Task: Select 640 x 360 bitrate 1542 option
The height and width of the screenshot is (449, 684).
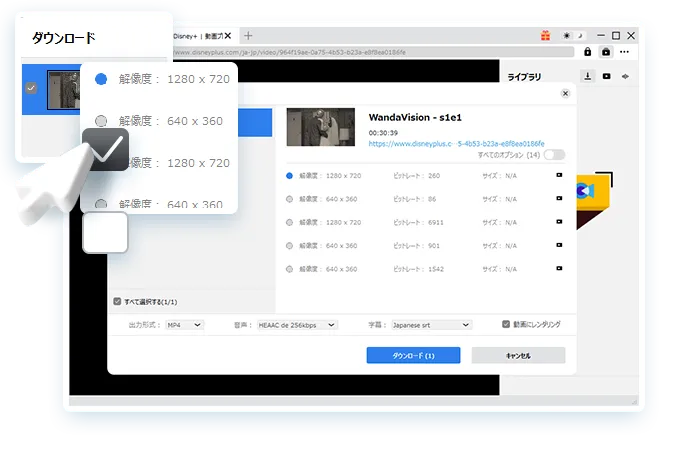Action: coord(289,269)
